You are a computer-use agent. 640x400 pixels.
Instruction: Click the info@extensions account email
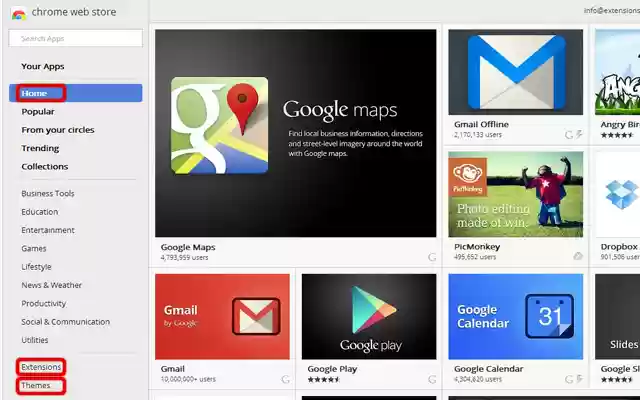pyautogui.click(x=611, y=11)
